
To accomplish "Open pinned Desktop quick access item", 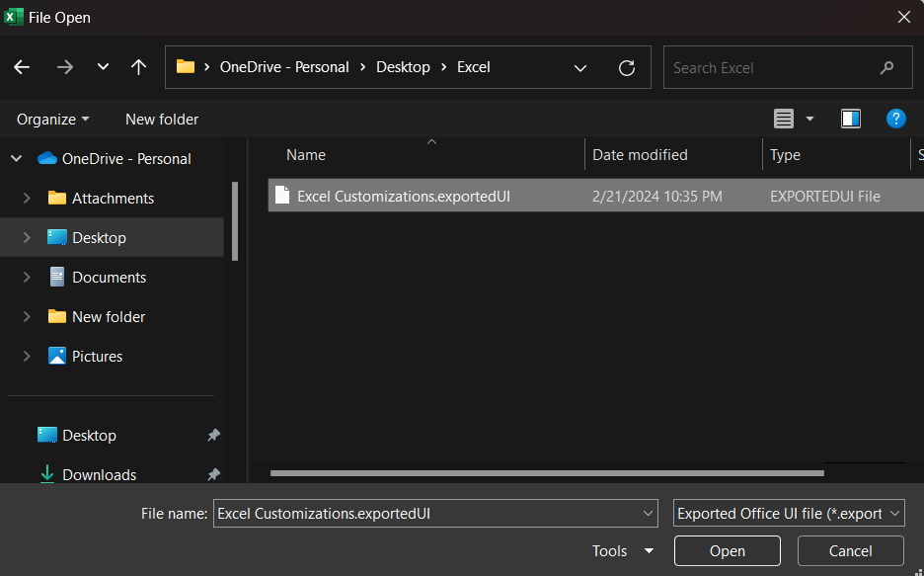I will pos(89,435).
